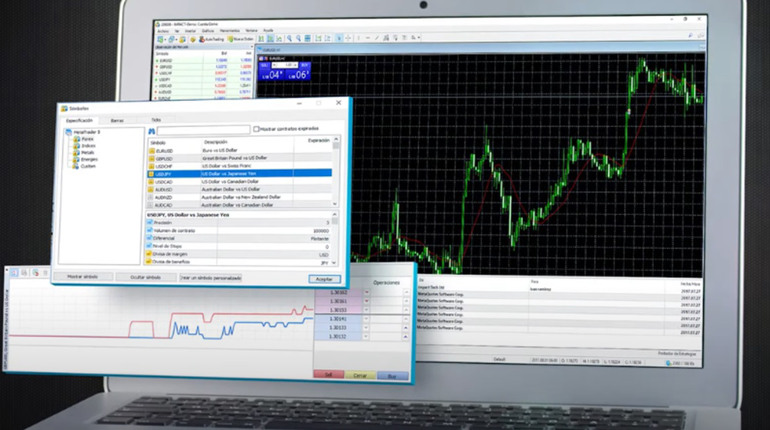Click the blue Buy button in depth window

tap(392, 376)
